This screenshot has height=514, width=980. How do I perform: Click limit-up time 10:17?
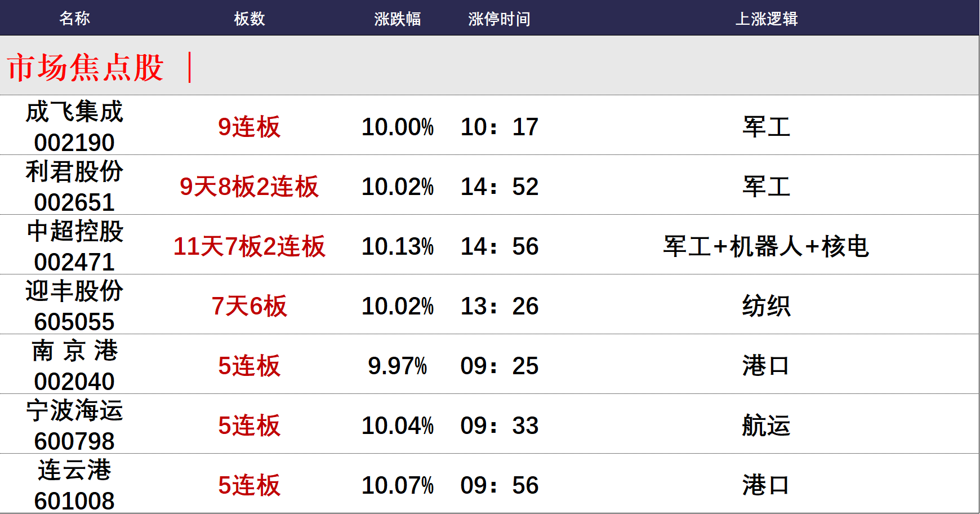pyautogui.click(x=500, y=127)
